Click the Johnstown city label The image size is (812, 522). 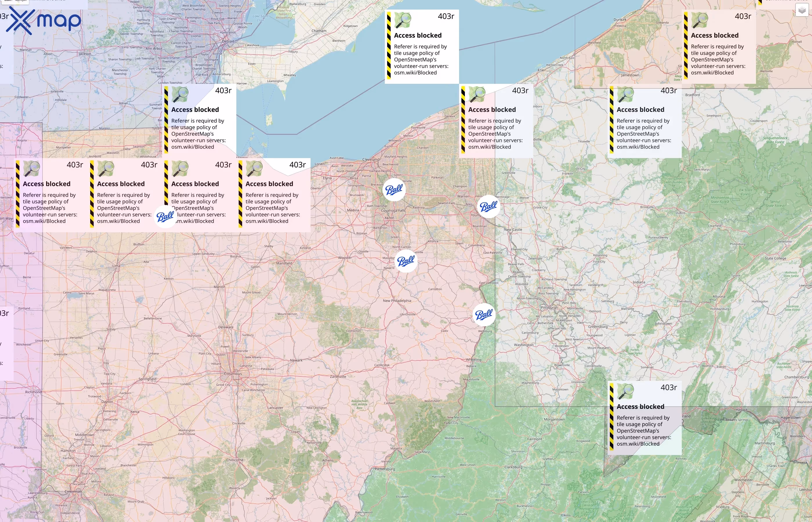click(x=663, y=324)
